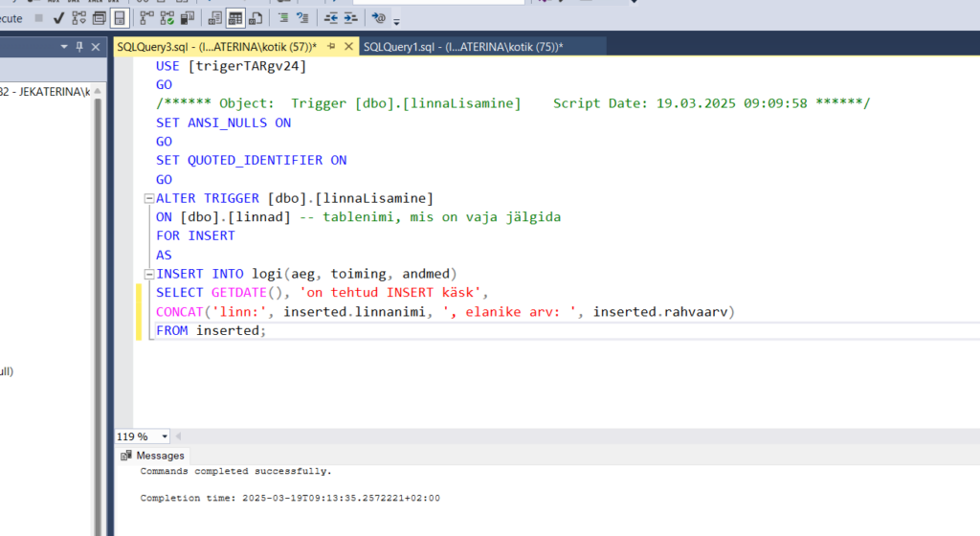Collapse the INSERT INTO logi block
980x536 pixels.
click(148, 275)
